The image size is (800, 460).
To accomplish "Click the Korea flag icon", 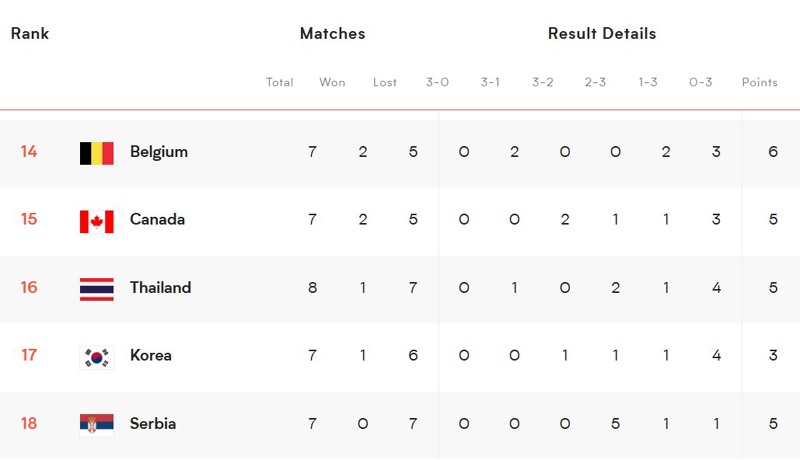I will click(x=96, y=357).
